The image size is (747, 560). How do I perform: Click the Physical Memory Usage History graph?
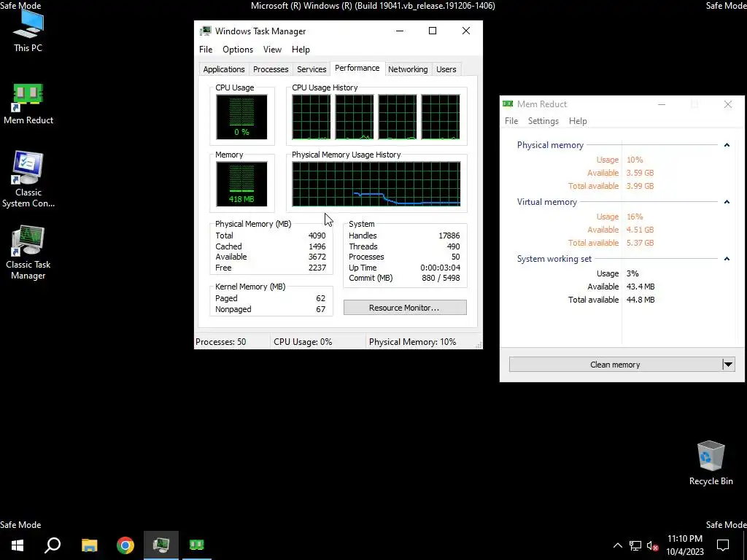point(376,184)
